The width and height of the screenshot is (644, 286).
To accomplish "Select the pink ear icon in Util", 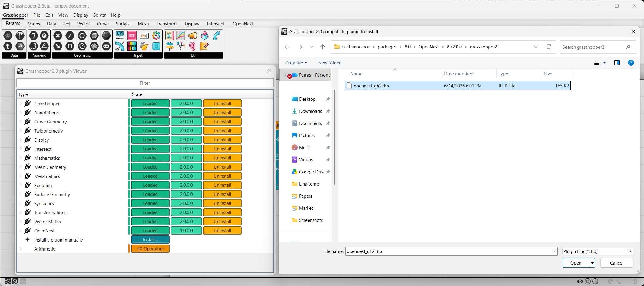I will 193,46.
